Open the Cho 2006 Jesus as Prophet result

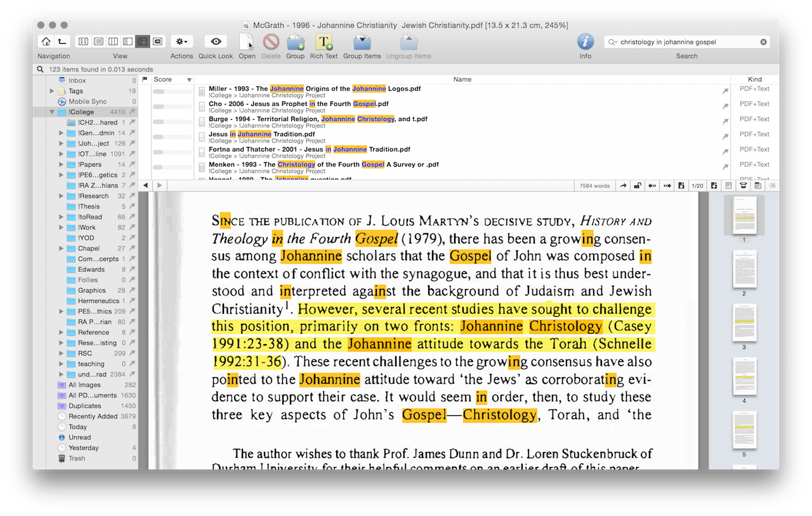tap(299, 104)
